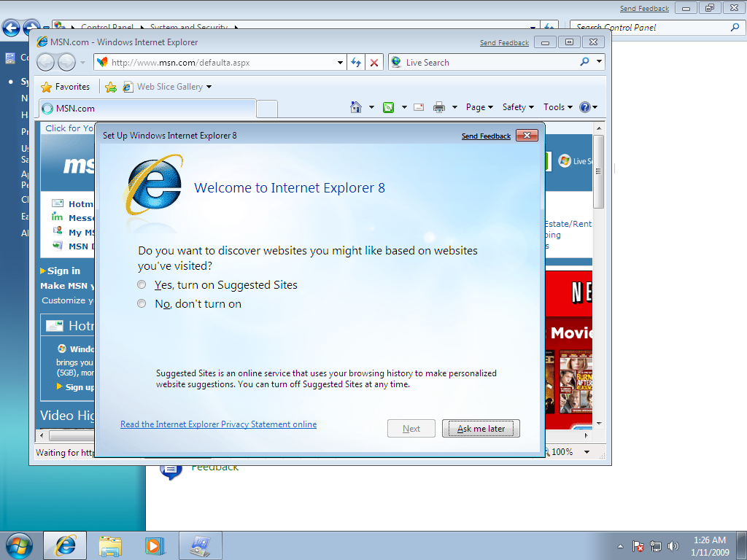Screen dimensions: 747x560
Task: Open the Tools menu
Action: [558, 107]
